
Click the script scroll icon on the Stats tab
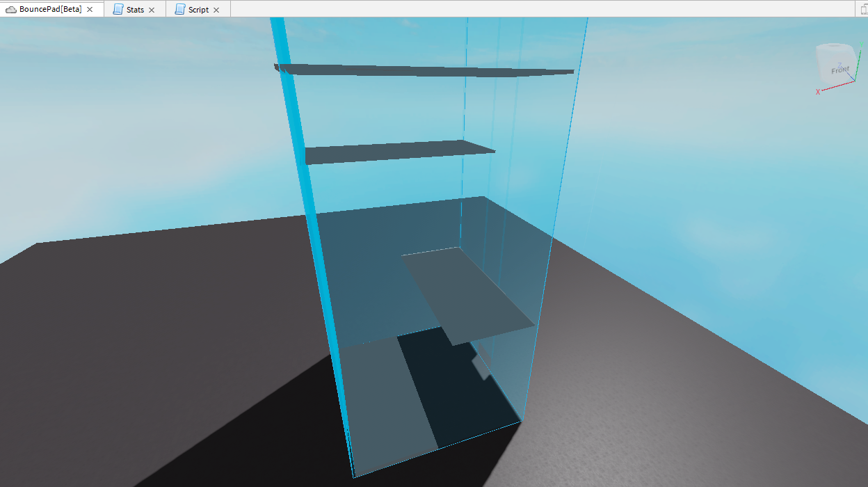[119, 9]
